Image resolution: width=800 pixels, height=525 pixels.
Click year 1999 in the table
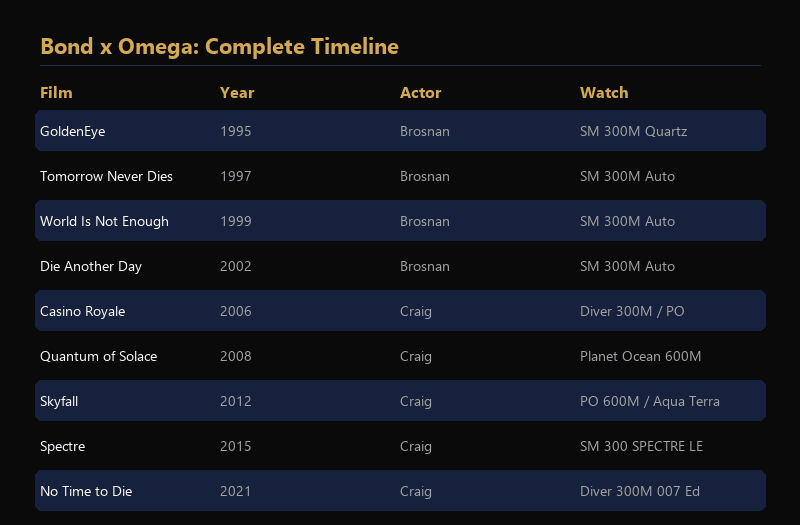point(236,221)
